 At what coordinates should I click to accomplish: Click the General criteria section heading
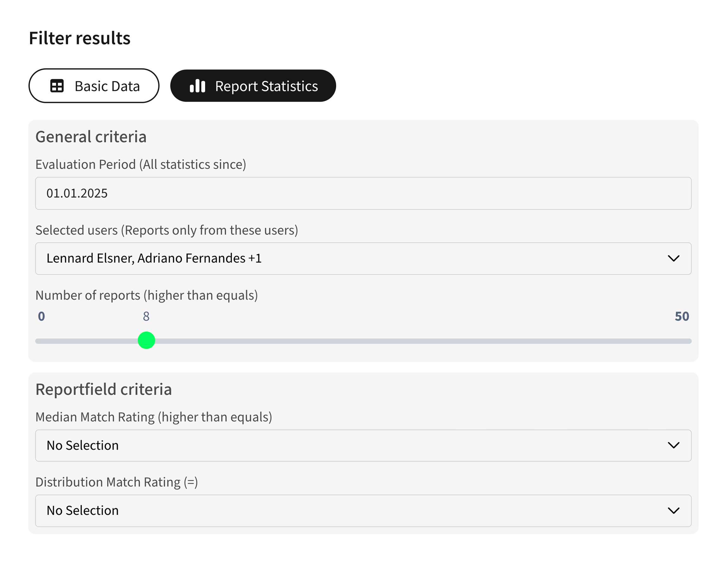coord(91,137)
